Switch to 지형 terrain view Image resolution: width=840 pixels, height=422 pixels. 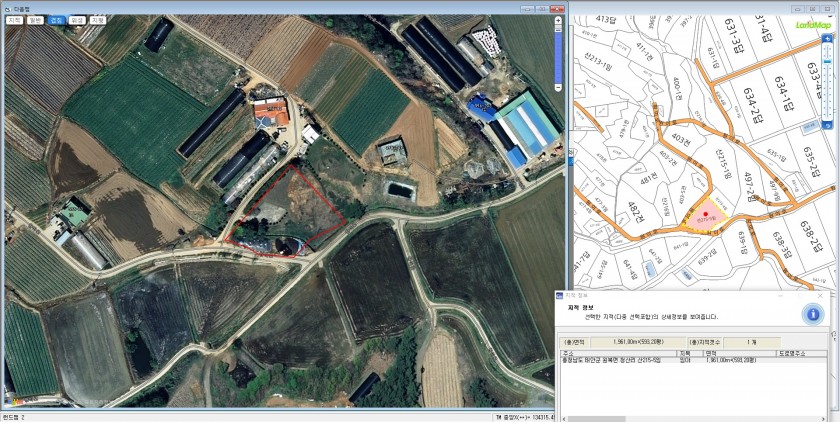tap(97, 19)
